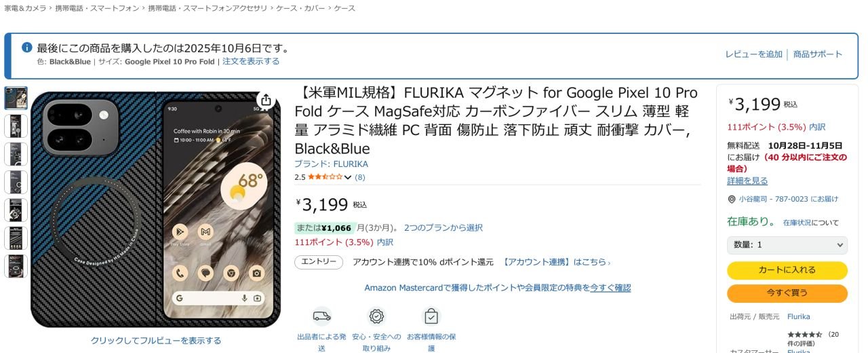Click the customer information protection icon
Screen dimensions: 868x353
431,316
